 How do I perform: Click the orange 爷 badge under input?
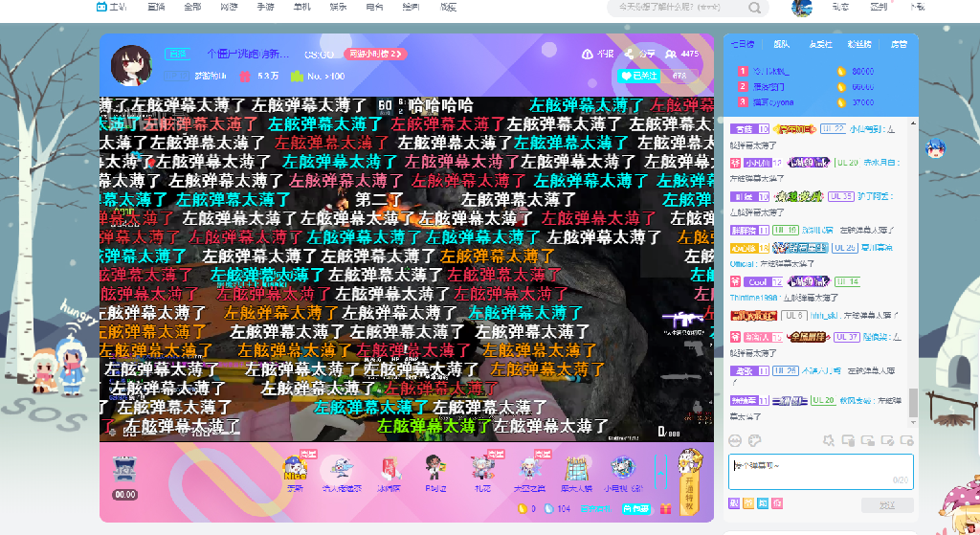coord(748,503)
